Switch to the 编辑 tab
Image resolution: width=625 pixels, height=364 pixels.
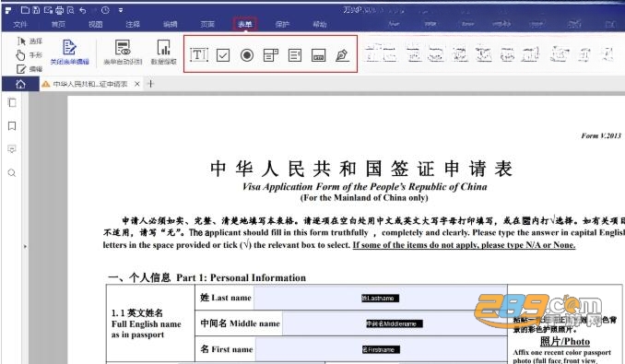[171, 24]
